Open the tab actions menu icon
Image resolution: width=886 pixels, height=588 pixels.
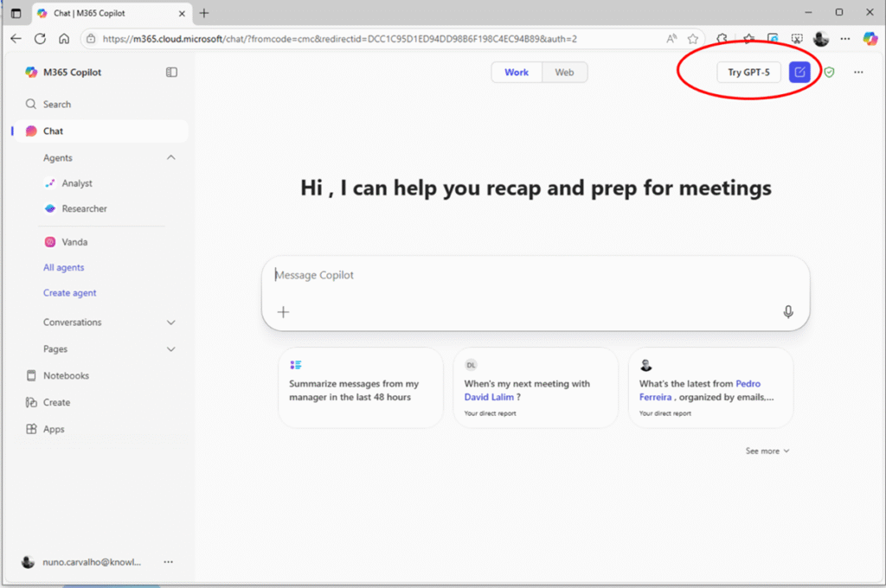[16, 13]
